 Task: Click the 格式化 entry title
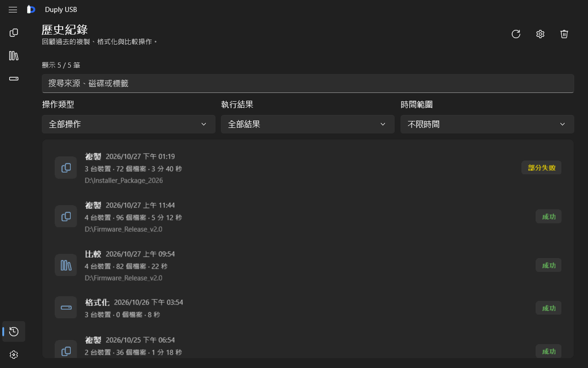pos(97,302)
